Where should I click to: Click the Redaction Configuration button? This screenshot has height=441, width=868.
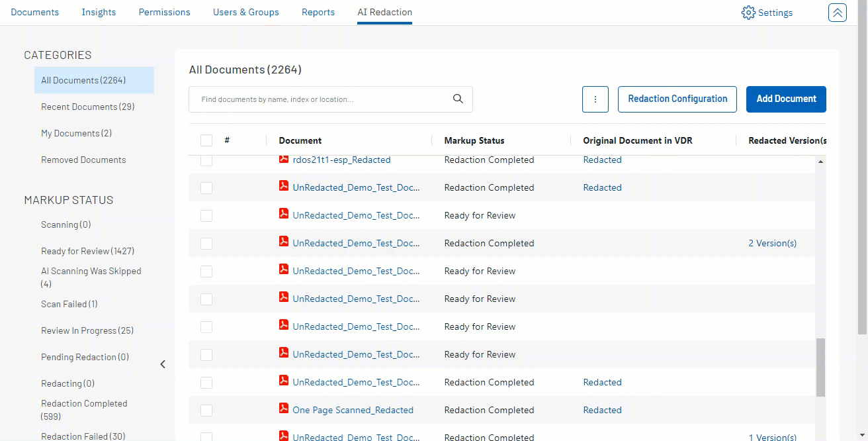pos(677,99)
